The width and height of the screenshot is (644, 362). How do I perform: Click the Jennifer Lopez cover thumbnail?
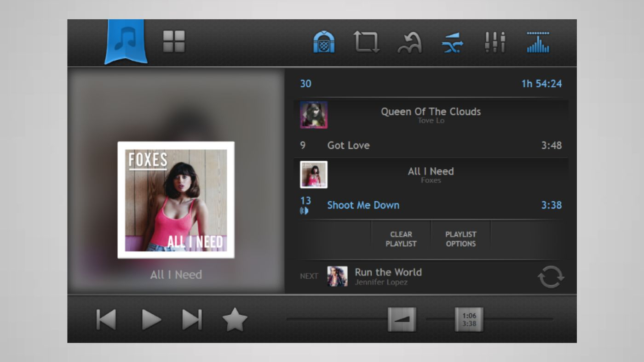tap(337, 277)
